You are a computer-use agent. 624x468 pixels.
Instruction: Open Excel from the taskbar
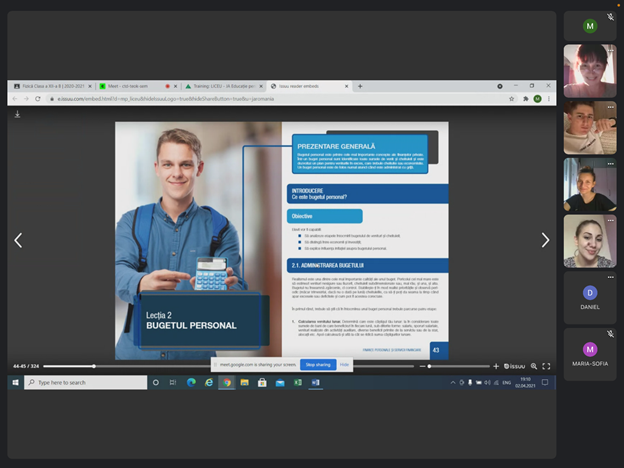pyautogui.click(x=298, y=382)
